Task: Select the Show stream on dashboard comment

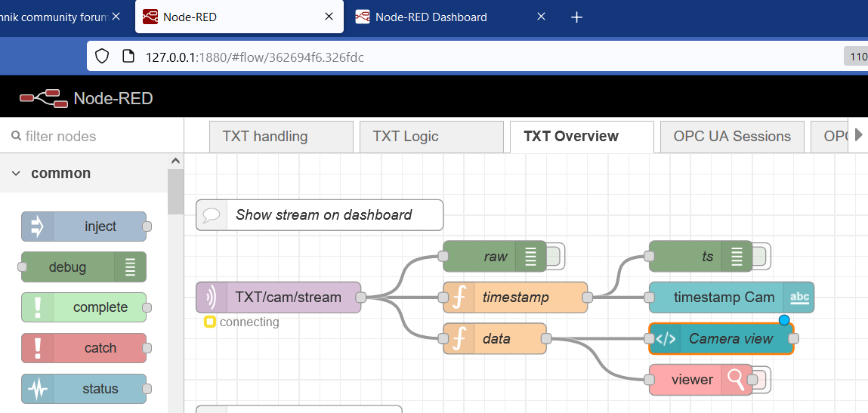Action: click(x=320, y=214)
